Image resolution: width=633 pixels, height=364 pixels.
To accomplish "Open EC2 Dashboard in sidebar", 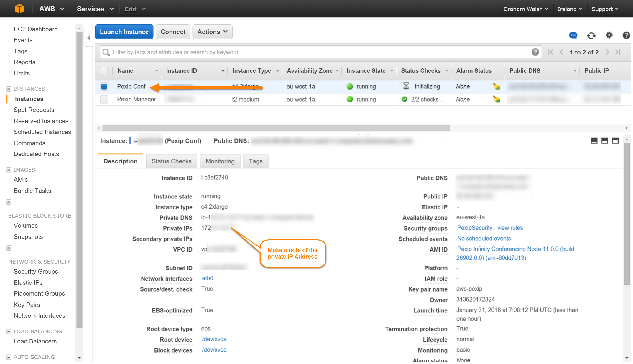I will tap(36, 29).
